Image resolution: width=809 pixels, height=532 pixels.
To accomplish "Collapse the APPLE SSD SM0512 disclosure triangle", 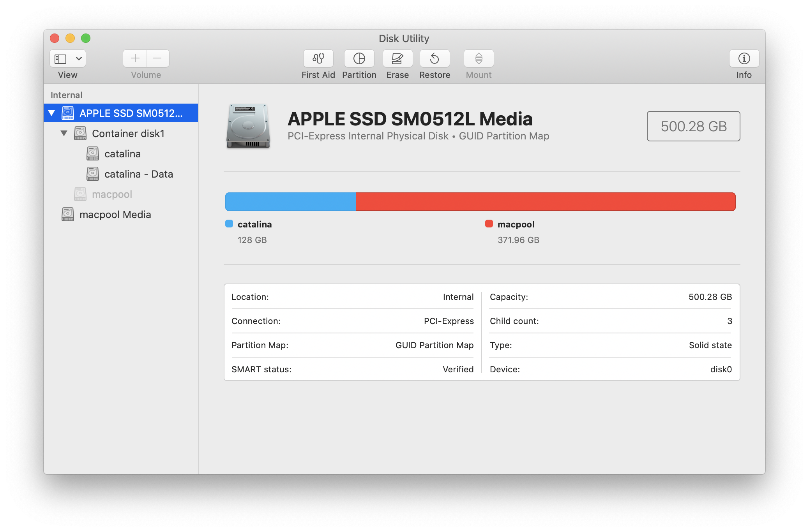I will pyautogui.click(x=51, y=113).
